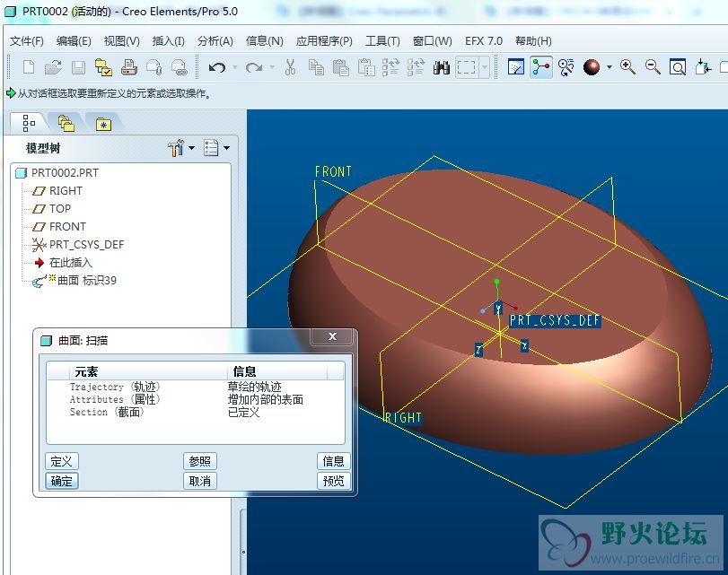
Task: Undo the last operation
Action: point(217,68)
